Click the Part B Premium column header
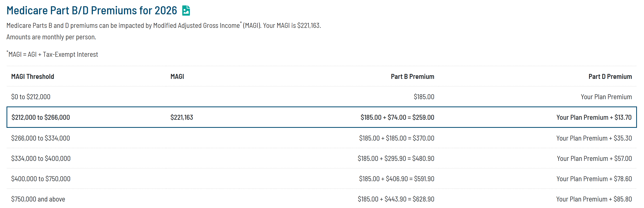The height and width of the screenshot is (208, 644). click(x=412, y=77)
